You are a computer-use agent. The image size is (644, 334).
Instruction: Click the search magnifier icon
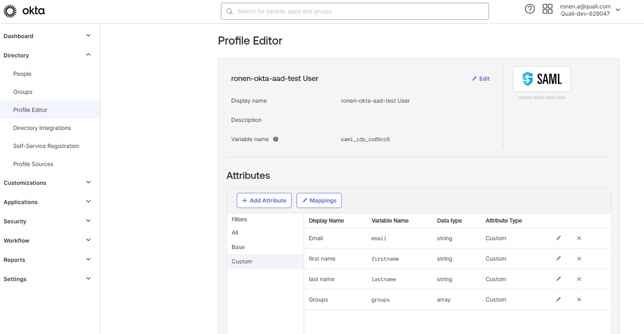click(230, 11)
